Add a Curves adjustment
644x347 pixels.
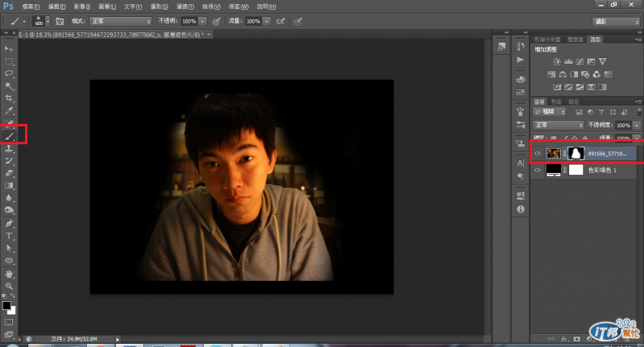click(x=580, y=62)
